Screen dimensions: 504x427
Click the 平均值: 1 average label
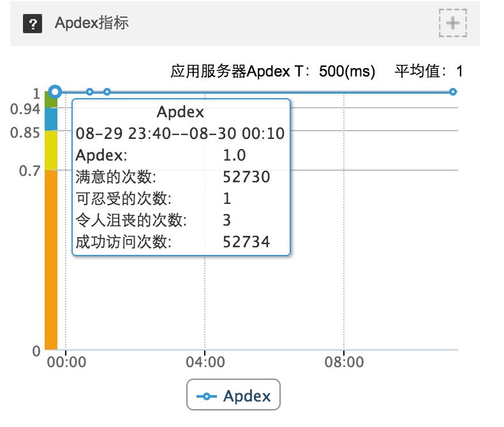(x=429, y=71)
